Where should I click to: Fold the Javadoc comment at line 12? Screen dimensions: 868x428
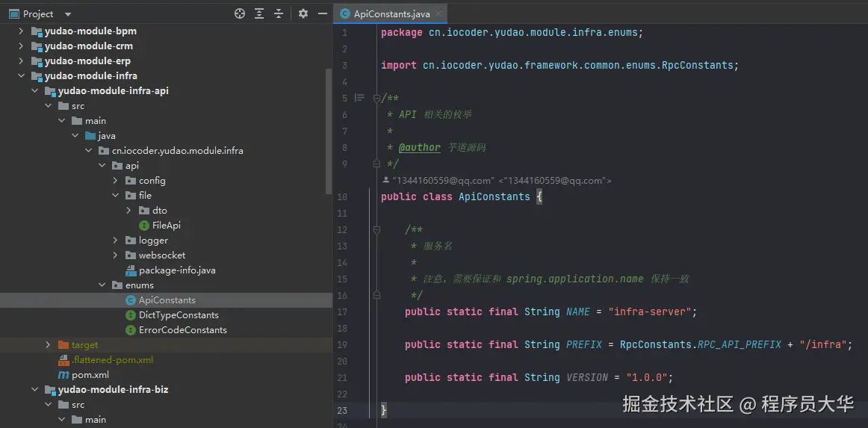tap(376, 229)
